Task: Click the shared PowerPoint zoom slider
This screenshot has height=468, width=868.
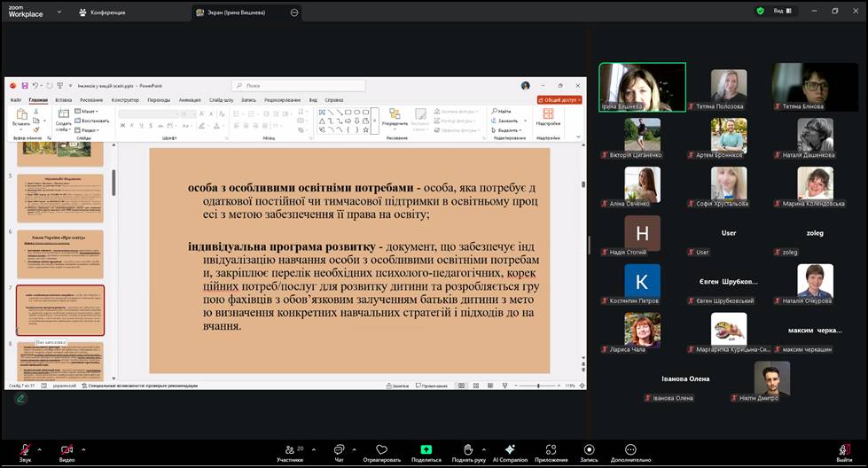Action: pyautogui.click(x=539, y=386)
